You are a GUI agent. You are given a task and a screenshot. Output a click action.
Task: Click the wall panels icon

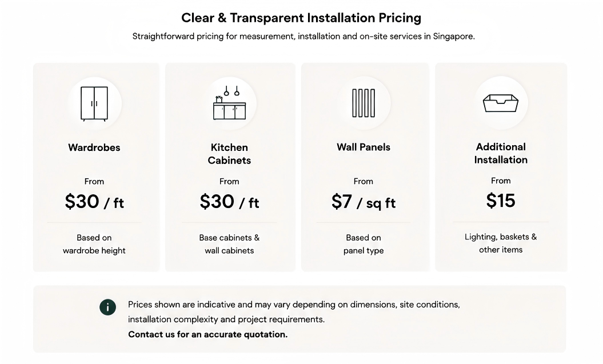[364, 103]
